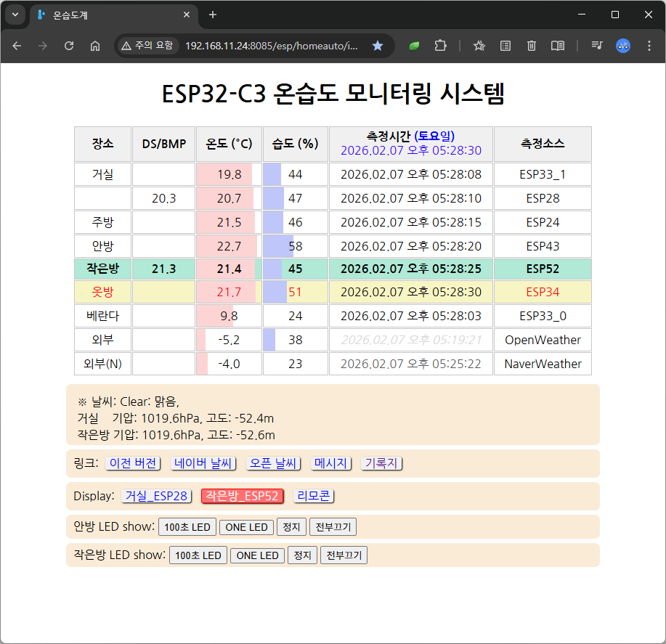Open Chrome's three-dot menu
Viewport: 666px width, 644px height.
[x=649, y=46]
